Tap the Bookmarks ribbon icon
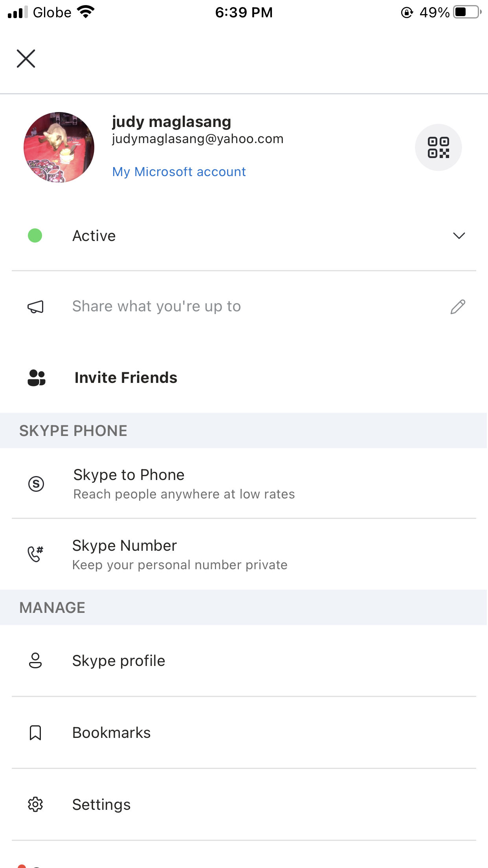Image resolution: width=488 pixels, height=868 pixels. [x=35, y=733]
